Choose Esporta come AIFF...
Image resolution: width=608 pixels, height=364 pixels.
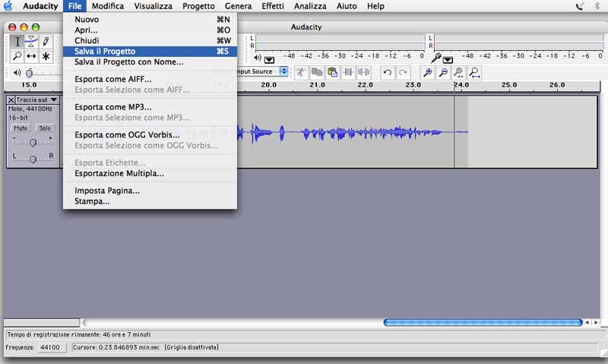[x=150, y=79]
